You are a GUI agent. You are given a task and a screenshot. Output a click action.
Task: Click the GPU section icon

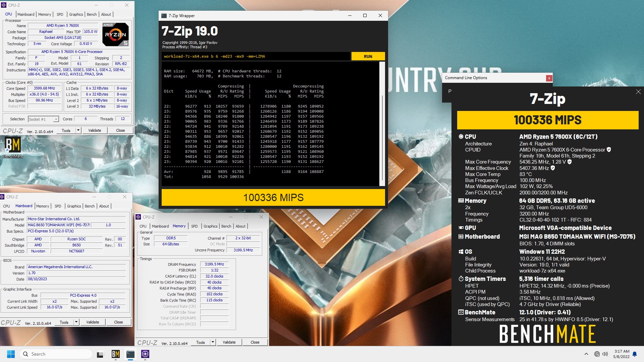(461, 228)
